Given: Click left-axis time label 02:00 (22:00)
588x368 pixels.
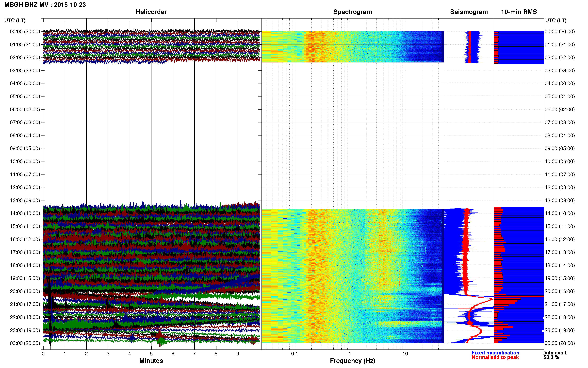Looking at the screenshot, I should (25, 57).
